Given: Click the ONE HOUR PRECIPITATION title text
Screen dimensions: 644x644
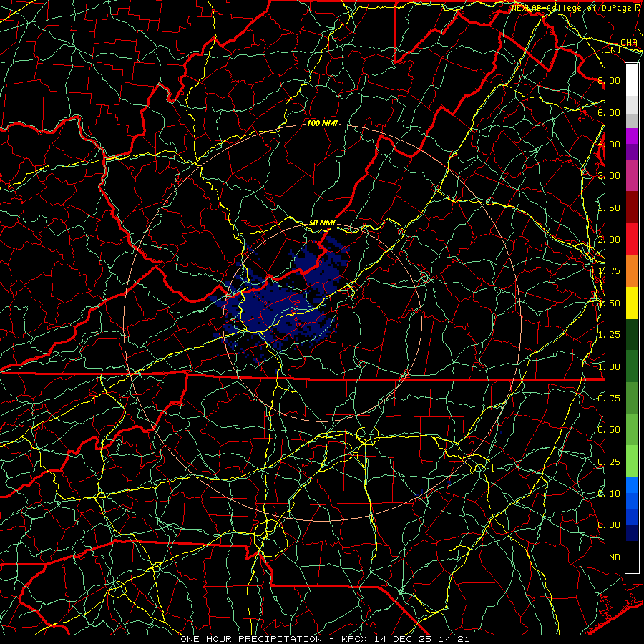Looking at the screenshot, I should [x=251, y=639].
